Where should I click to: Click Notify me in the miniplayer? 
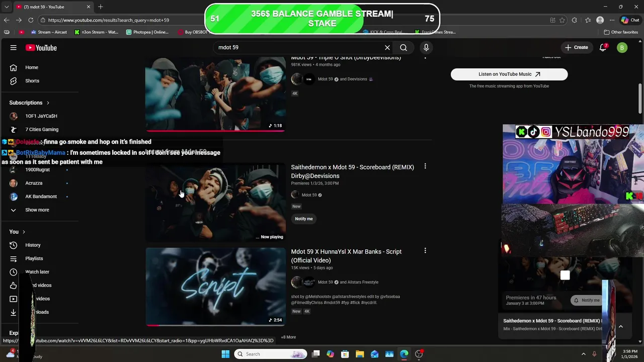point(586,300)
